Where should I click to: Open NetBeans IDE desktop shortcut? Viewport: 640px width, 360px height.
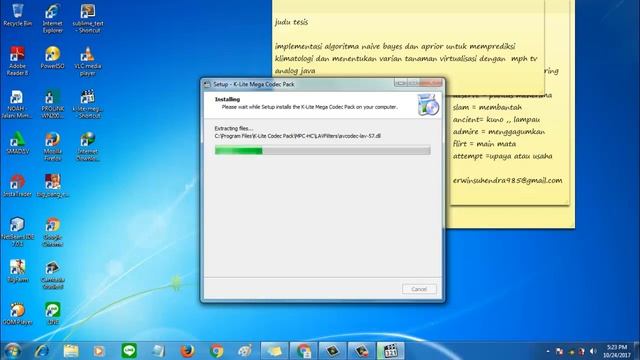(17, 232)
